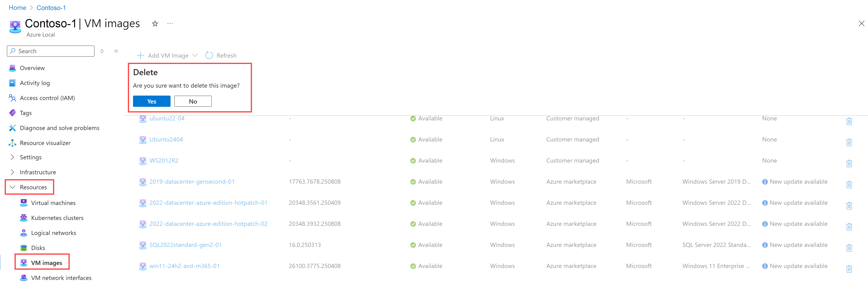Click the Resource visualizer icon
Screen dimensions: 868x283
click(12, 143)
